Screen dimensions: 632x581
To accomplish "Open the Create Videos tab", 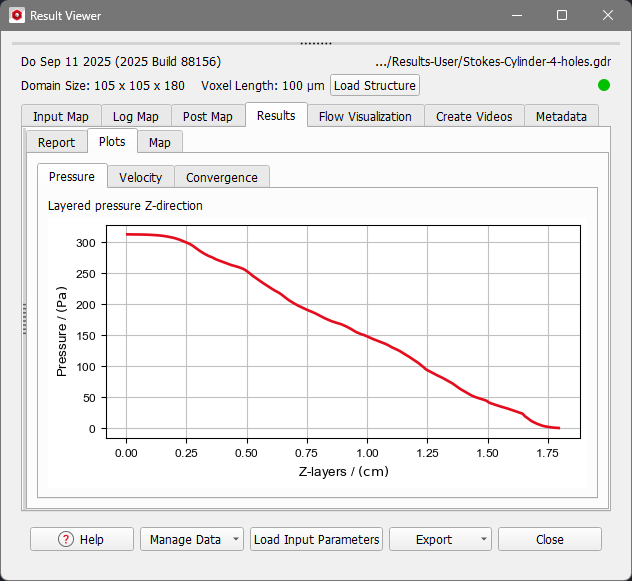I will 473,117.
